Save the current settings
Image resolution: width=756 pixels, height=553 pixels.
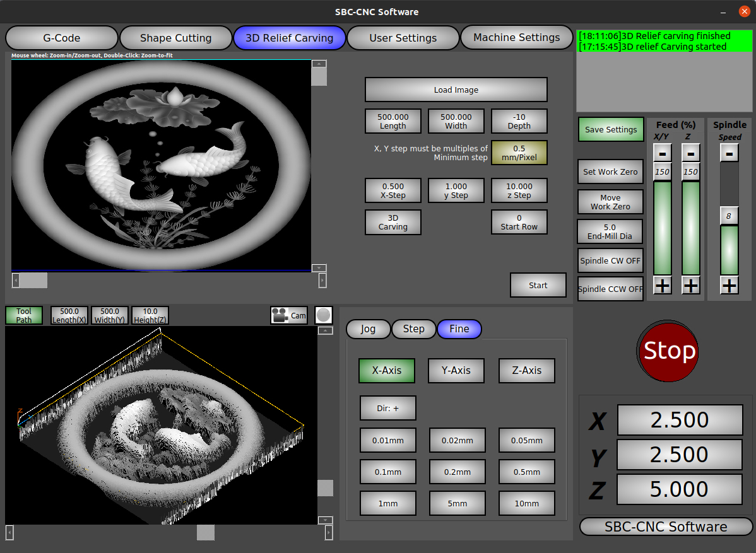[611, 129]
